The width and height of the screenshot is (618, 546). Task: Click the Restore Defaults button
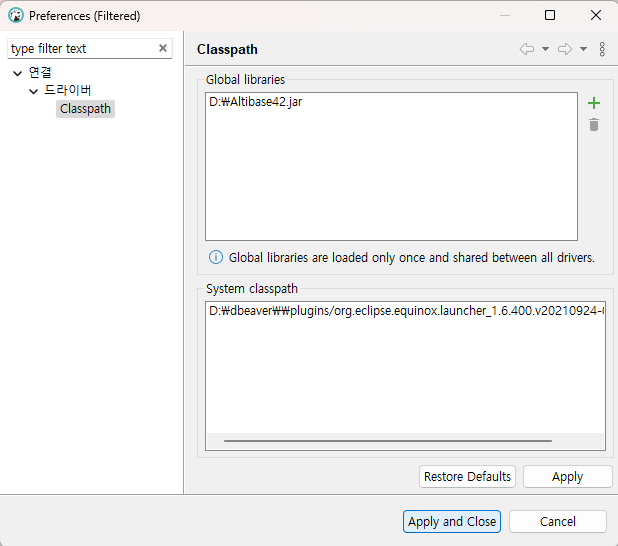(x=467, y=476)
